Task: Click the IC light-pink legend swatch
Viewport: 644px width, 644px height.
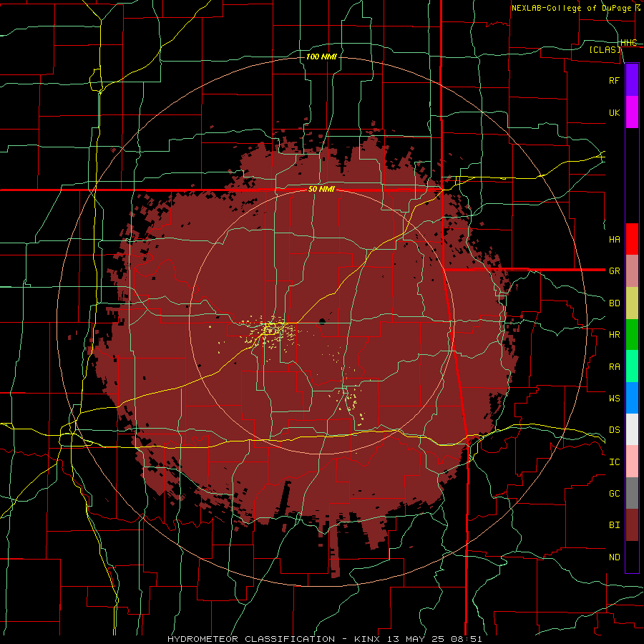Action: pyautogui.click(x=632, y=462)
